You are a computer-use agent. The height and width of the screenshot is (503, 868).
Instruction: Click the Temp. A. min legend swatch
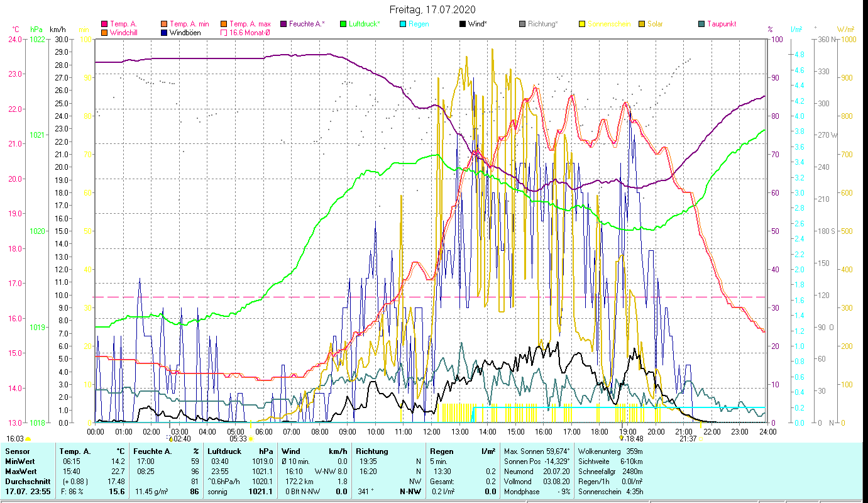point(164,25)
